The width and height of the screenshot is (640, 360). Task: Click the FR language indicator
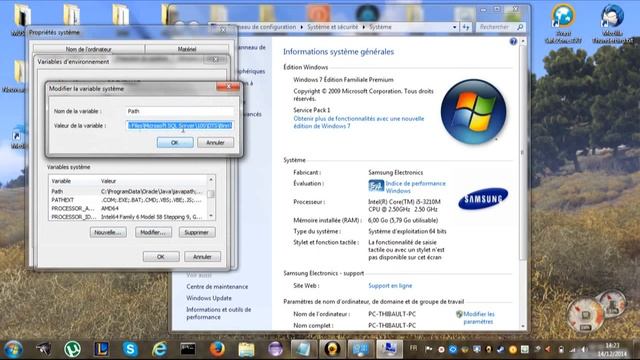tap(413, 348)
